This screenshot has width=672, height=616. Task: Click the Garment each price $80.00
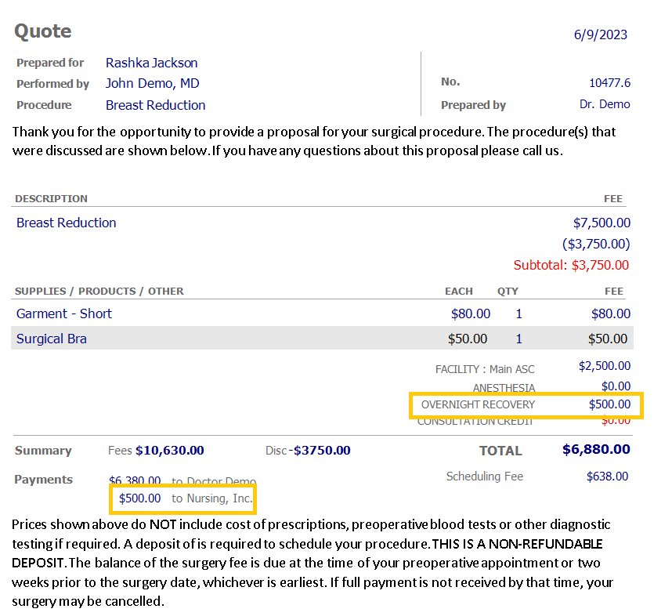pyautogui.click(x=470, y=313)
